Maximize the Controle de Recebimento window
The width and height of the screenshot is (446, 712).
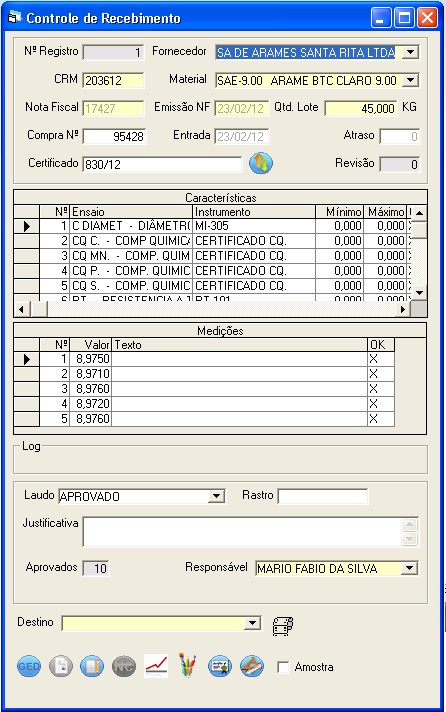pos(404,18)
